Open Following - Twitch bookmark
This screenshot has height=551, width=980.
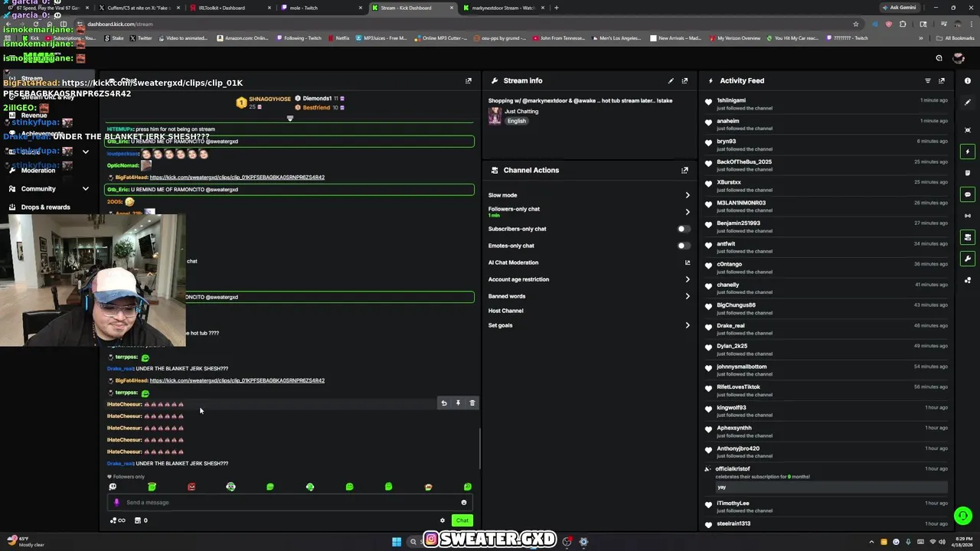point(299,38)
